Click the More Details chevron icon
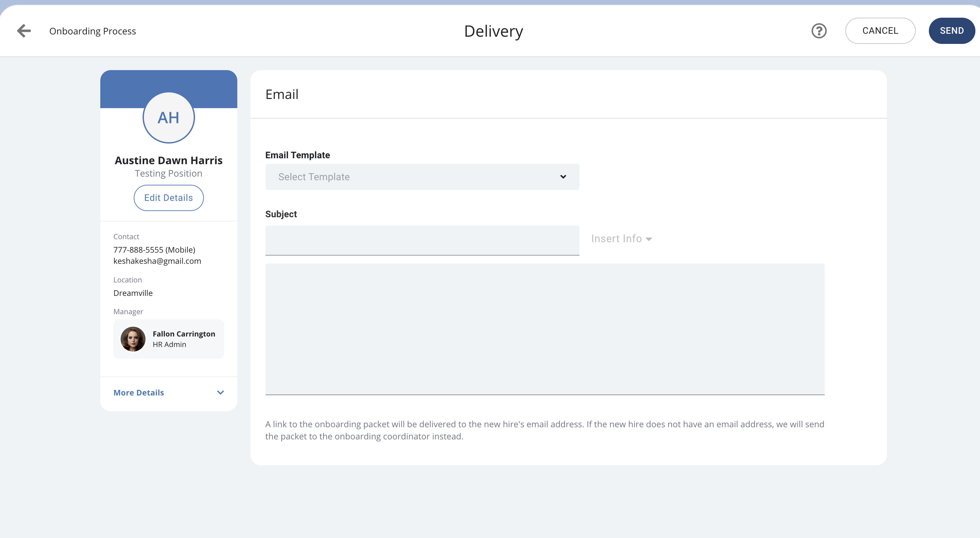 point(220,393)
